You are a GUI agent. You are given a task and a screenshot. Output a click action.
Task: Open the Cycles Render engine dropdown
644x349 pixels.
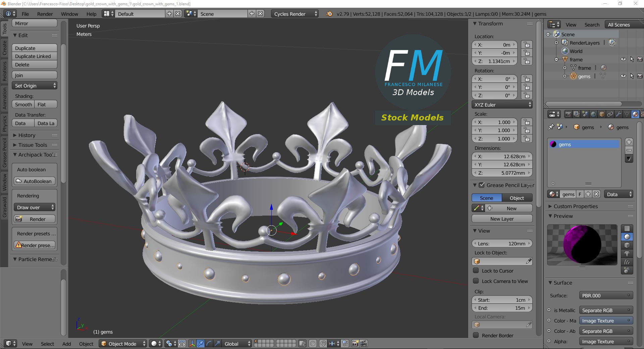click(x=295, y=14)
